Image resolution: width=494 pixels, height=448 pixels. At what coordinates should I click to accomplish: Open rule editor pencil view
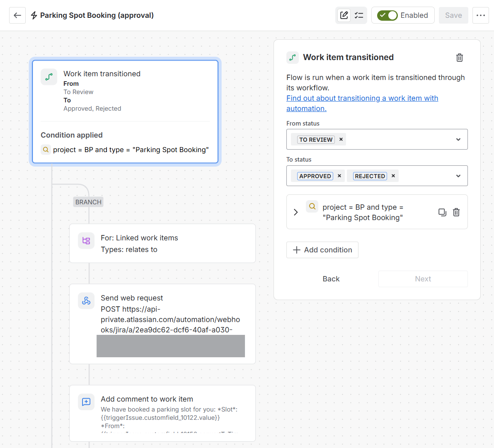(x=344, y=15)
